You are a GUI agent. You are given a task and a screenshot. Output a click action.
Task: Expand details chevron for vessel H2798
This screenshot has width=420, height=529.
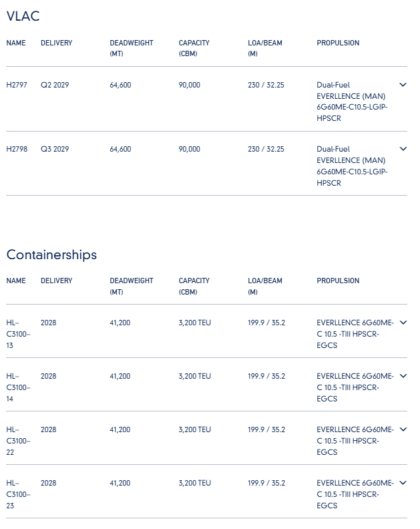coord(403,149)
